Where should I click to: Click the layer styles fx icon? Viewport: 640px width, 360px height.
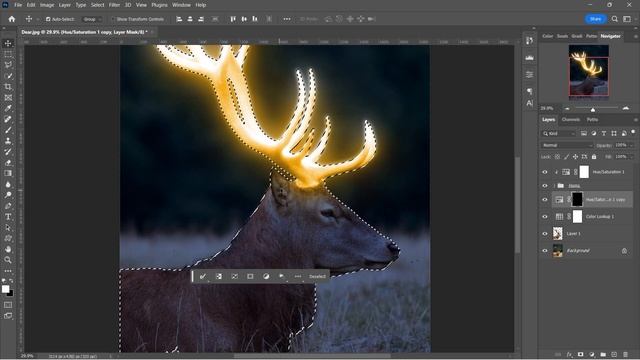point(569,354)
